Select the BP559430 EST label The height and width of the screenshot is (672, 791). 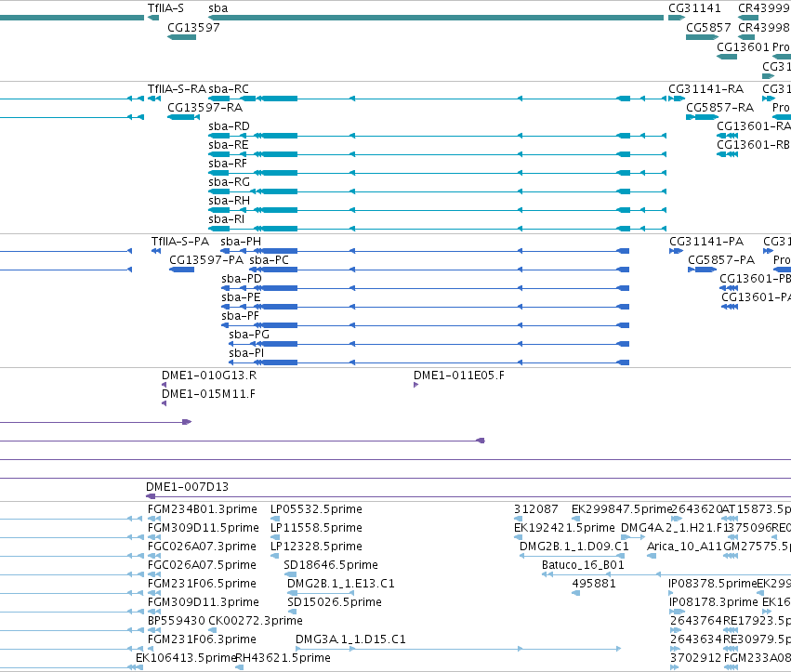pyautogui.click(x=177, y=621)
